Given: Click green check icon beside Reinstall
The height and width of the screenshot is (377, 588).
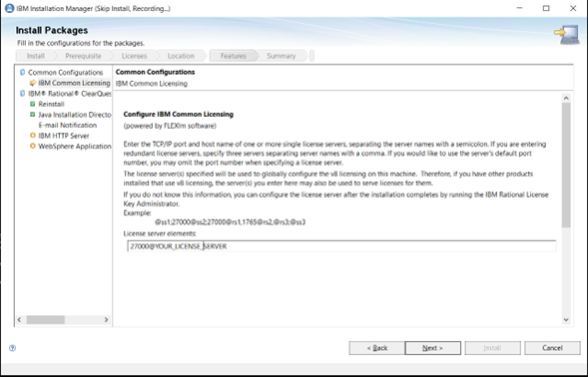Looking at the screenshot, I should click(33, 104).
